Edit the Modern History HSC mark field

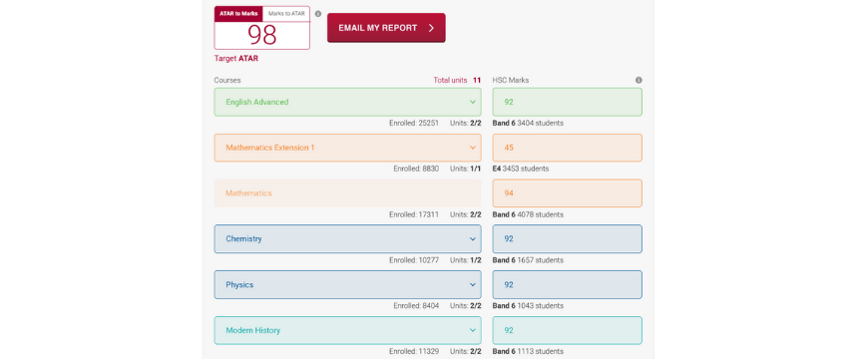pos(568,330)
